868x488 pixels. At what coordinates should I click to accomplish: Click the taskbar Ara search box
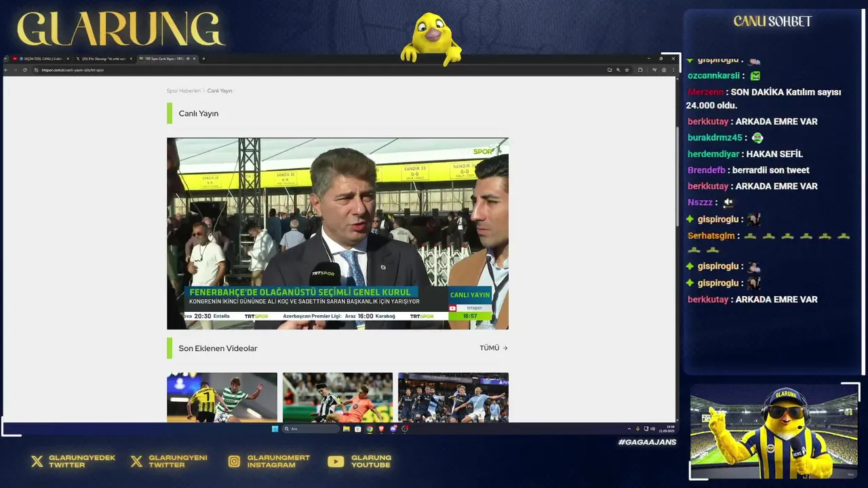click(311, 428)
